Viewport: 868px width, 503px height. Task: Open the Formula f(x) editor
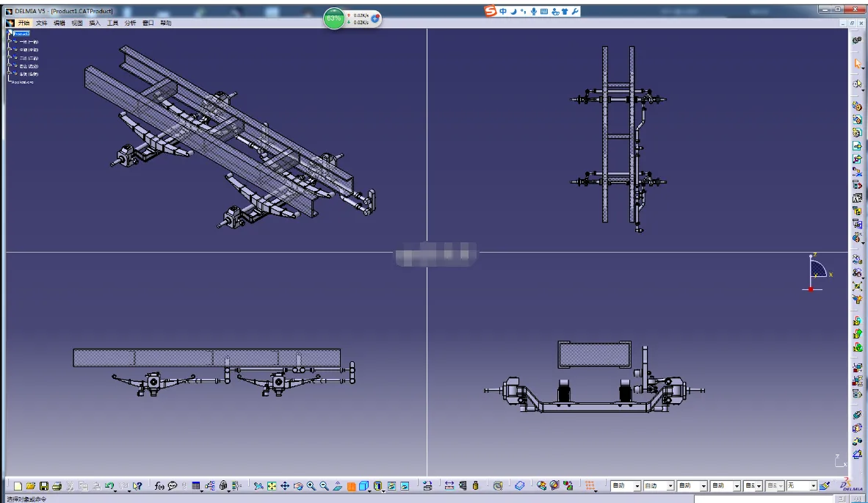[x=159, y=486]
